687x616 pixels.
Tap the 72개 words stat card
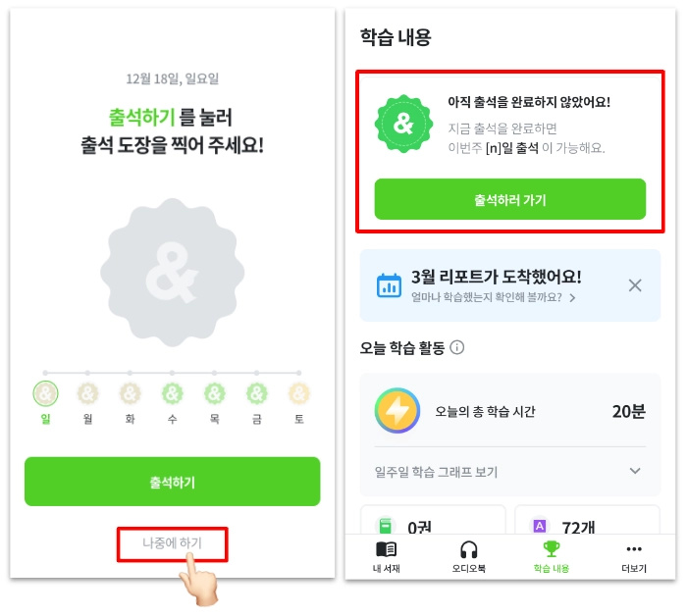[589, 525]
